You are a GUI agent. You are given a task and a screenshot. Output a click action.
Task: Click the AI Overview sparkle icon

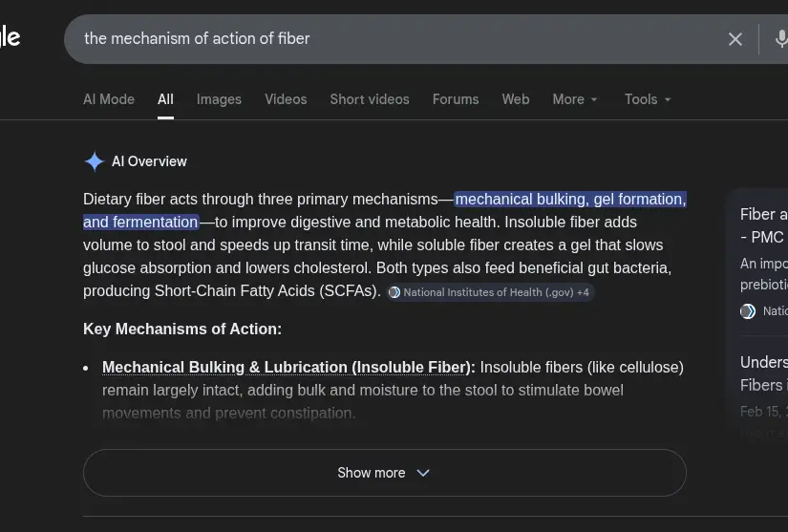coord(94,161)
